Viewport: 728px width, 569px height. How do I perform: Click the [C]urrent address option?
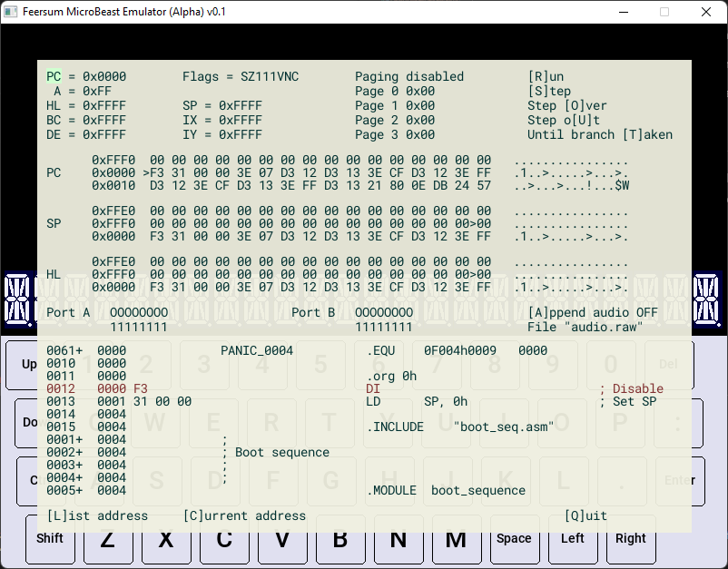245,515
